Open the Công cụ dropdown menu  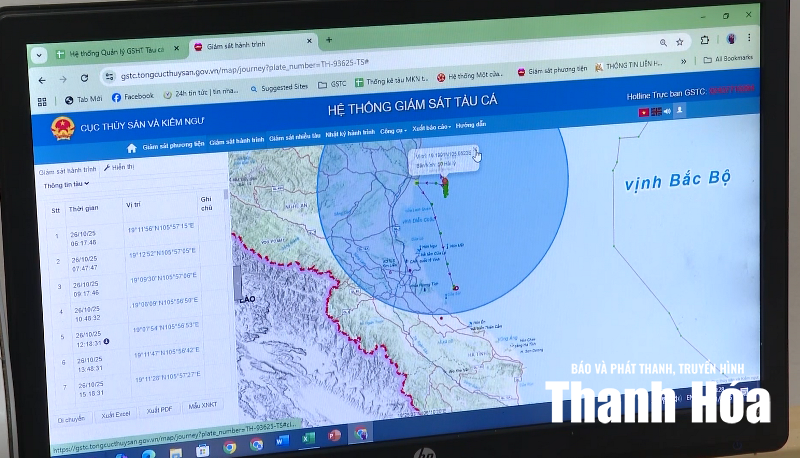pyautogui.click(x=393, y=131)
